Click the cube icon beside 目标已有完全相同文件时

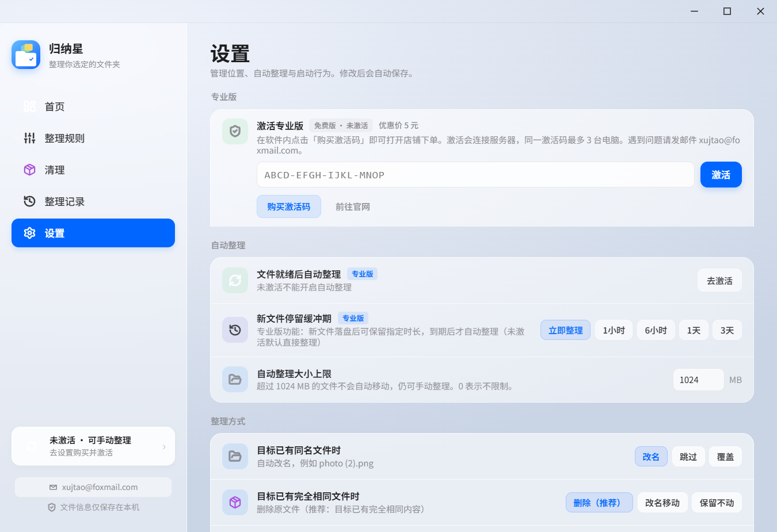[235, 502]
